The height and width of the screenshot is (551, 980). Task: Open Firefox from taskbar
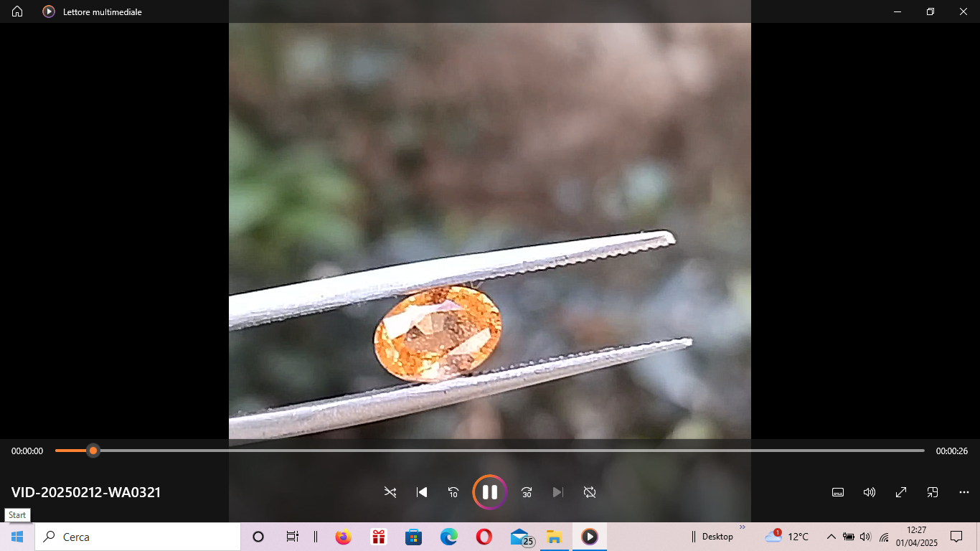(343, 537)
